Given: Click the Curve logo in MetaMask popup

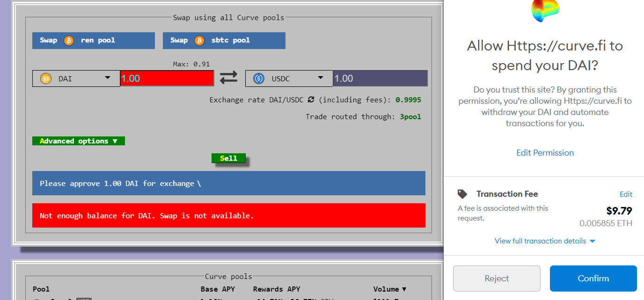Looking at the screenshot, I should tap(545, 10).
